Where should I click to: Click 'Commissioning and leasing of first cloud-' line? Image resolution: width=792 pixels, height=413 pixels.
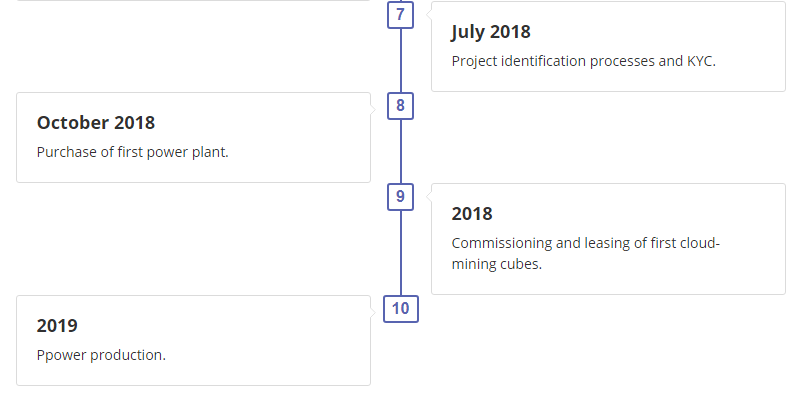585,243
